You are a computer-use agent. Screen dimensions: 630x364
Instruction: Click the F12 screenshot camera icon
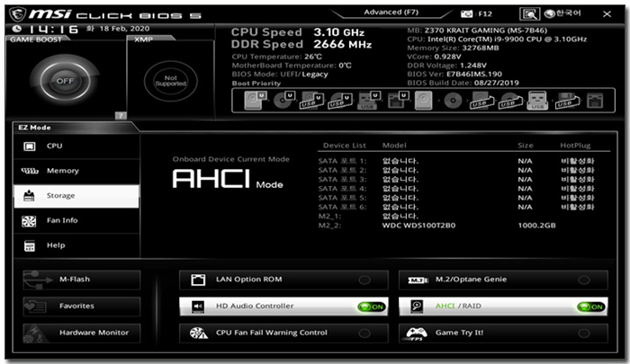click(466, 14)
